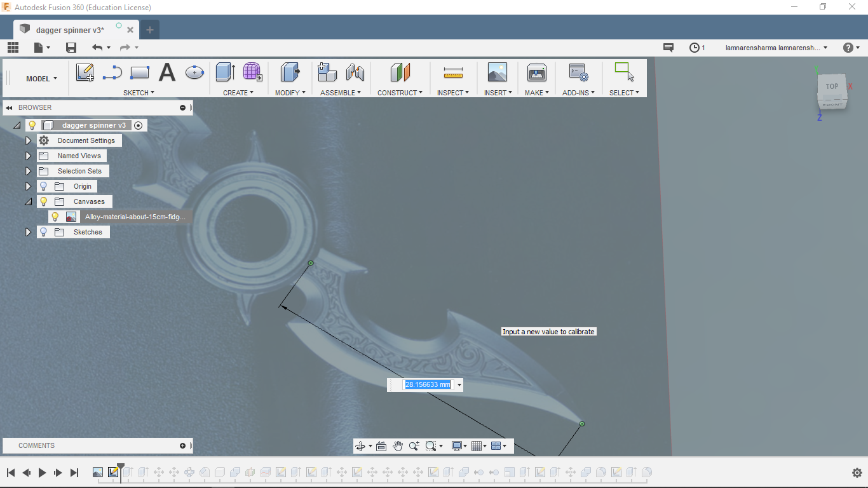Viewport: 868px width, 488px height.
Task: Open timeline settings gear
Action: pyautogui.click(x=857, y=473)
